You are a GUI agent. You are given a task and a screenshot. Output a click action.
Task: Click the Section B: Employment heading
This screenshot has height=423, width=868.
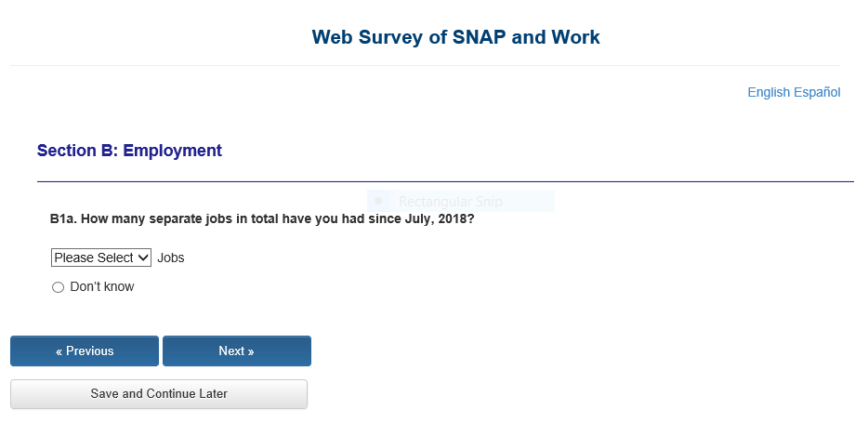129,150
